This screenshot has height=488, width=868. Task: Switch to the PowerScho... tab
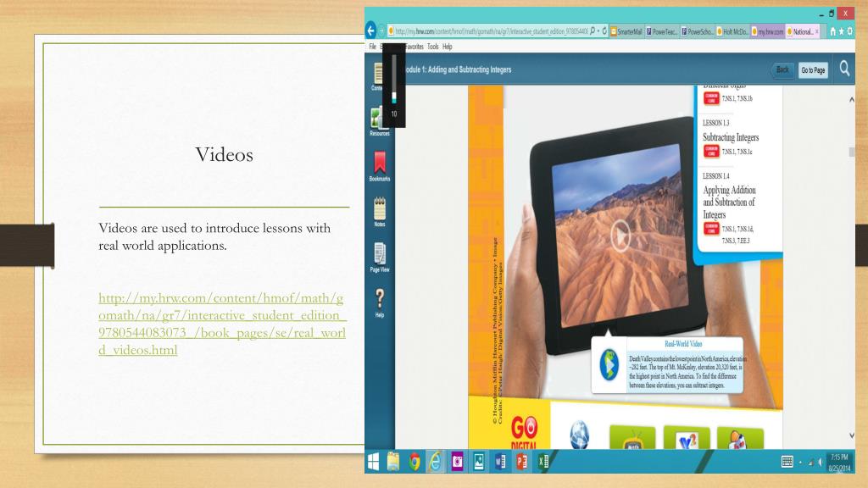click(698, 32)
